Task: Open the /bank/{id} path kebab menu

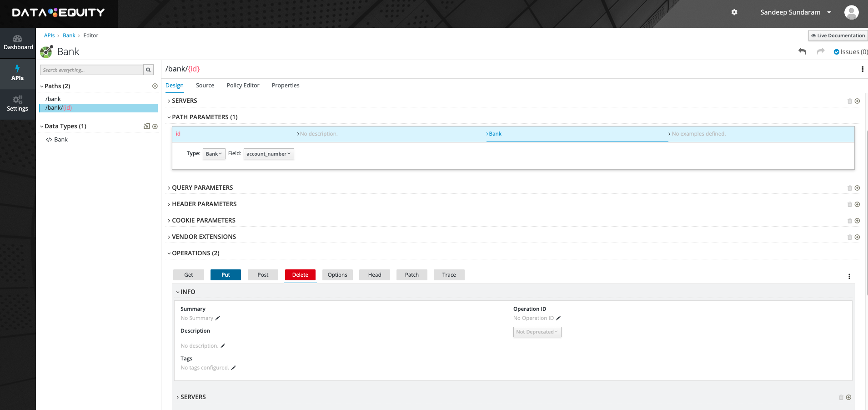Action: coord(863,69)
